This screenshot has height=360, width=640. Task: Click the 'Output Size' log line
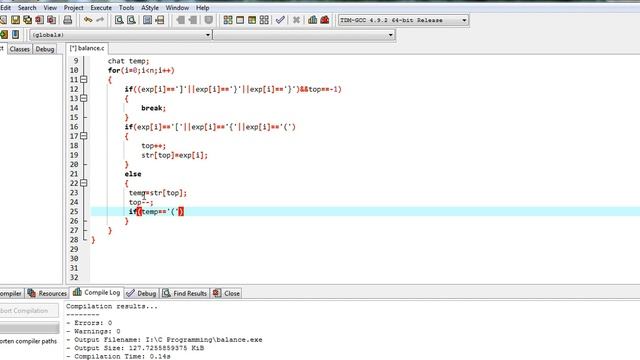click(135, 348)
